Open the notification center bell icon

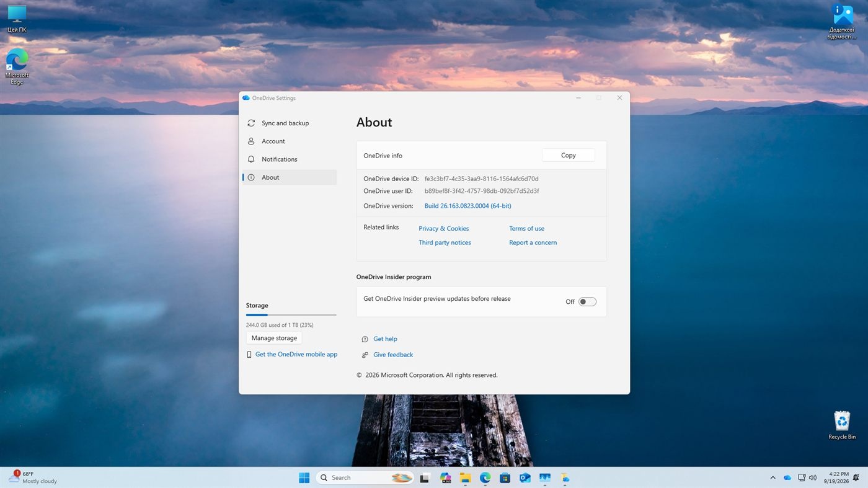click(856, 477)
